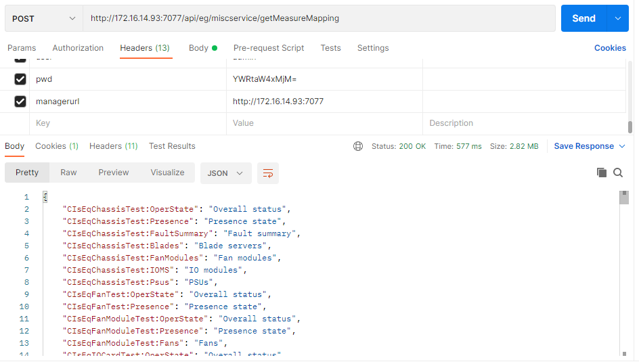Screen dimensions: 639x364
Task: Uncheck the pwd header checkbox
Action: [20, 79]
